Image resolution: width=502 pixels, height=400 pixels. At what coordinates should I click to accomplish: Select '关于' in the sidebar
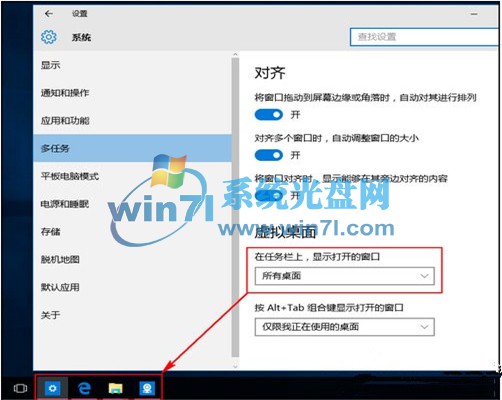132,315
